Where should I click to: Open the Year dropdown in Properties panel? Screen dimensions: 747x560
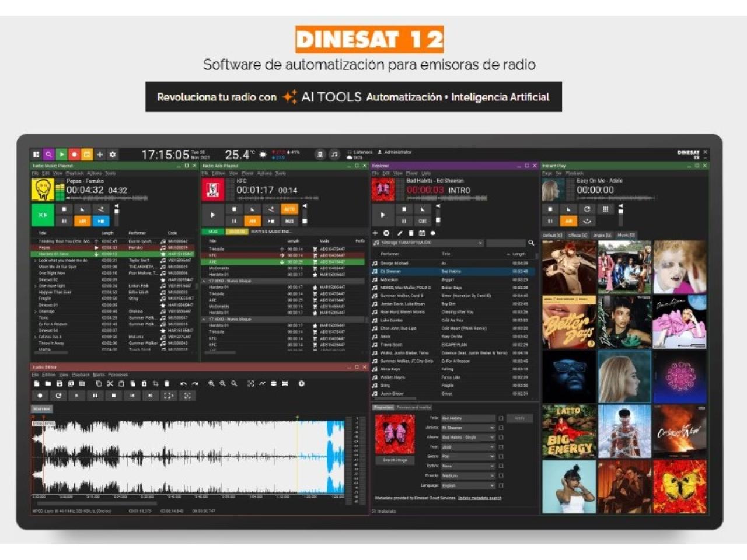468,447
